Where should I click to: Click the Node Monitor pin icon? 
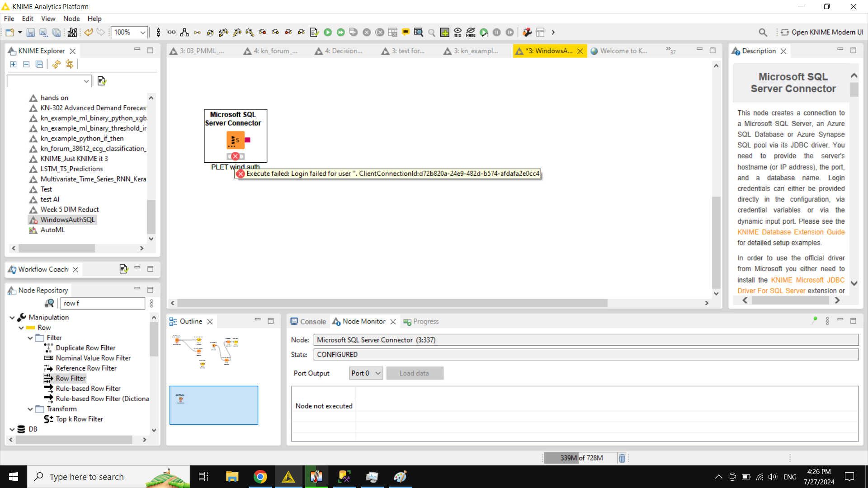coord(815,321)
